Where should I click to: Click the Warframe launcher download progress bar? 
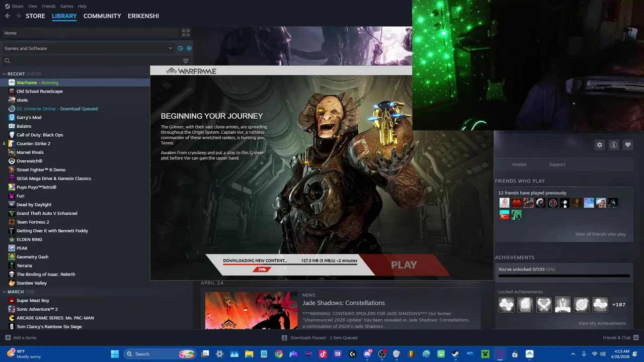[x=290, y=264]
